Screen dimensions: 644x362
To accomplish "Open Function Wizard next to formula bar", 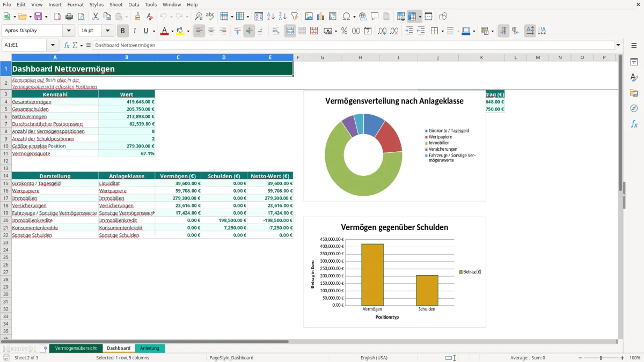I will pos(67,45).
